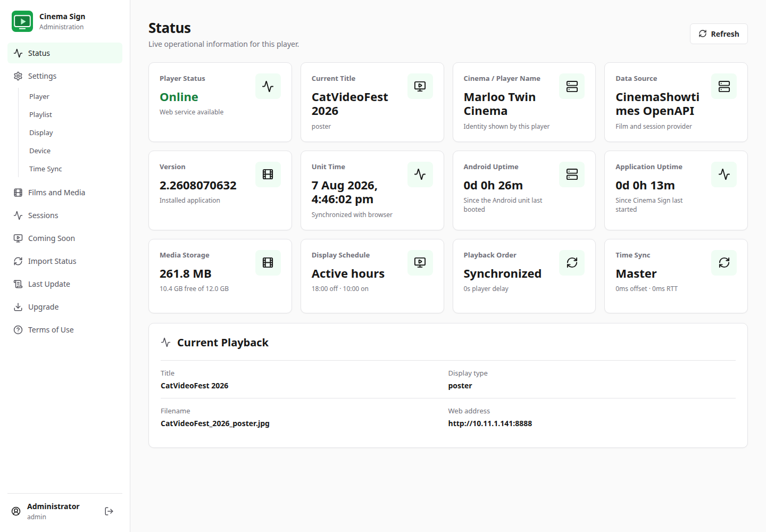Click the Settings gear icon
Screen dimensions: 766x532
coord(18,76)
